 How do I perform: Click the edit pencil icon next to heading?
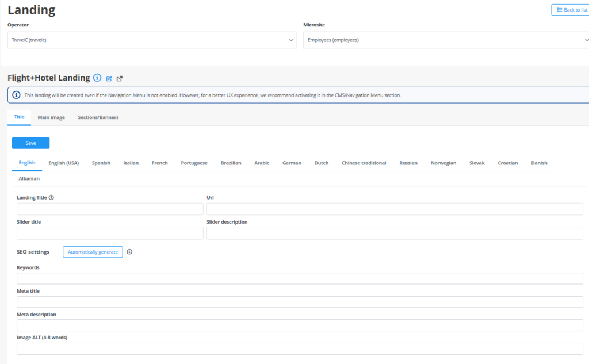109,78
